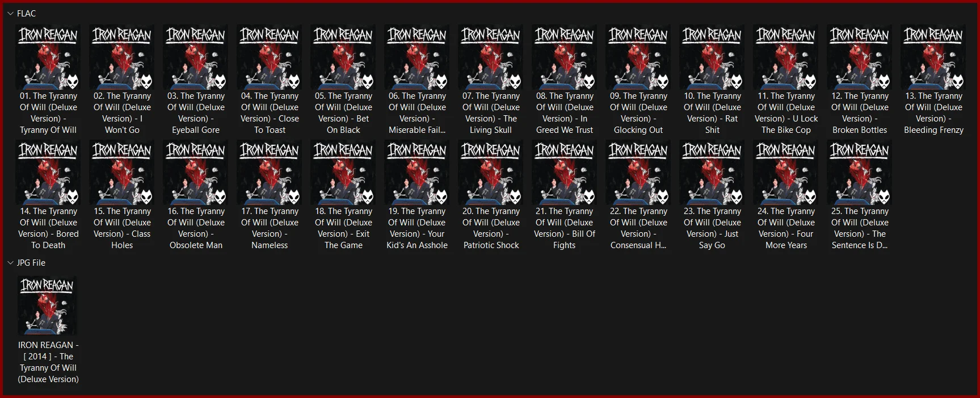
Task: Select the IRON REAGAN 2014 JPG cover thumbnail
Action: pyautogui.click(x=48, y=305)
